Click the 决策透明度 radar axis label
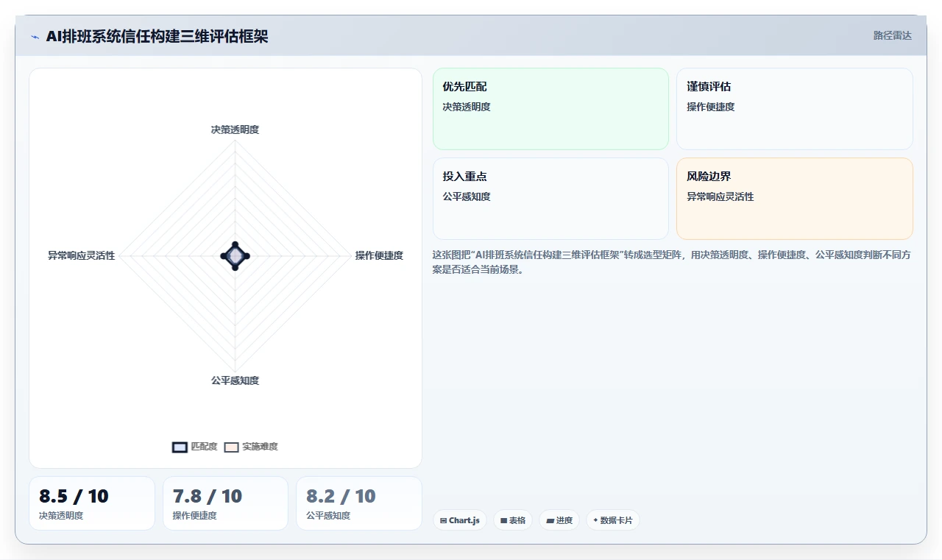Viewport: 942px width, 560px height. 235,130
